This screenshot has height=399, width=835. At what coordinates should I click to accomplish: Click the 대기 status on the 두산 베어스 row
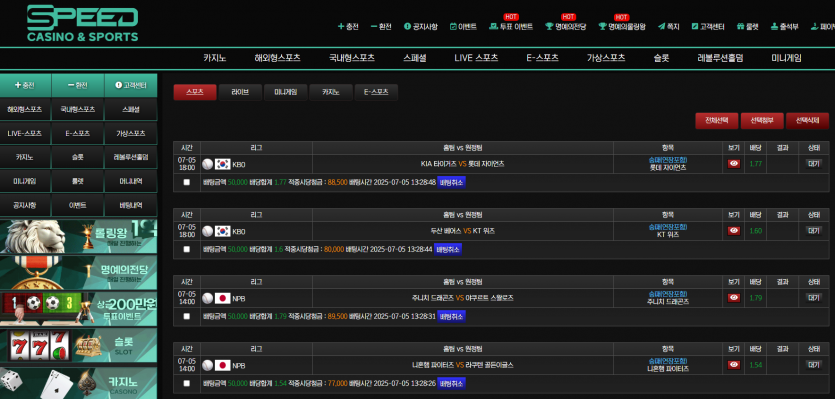(x=813, y=231)
